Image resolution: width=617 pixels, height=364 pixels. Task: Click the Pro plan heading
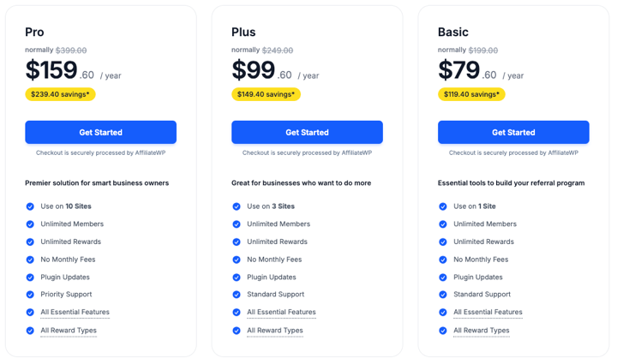click(x=34, y=33)
